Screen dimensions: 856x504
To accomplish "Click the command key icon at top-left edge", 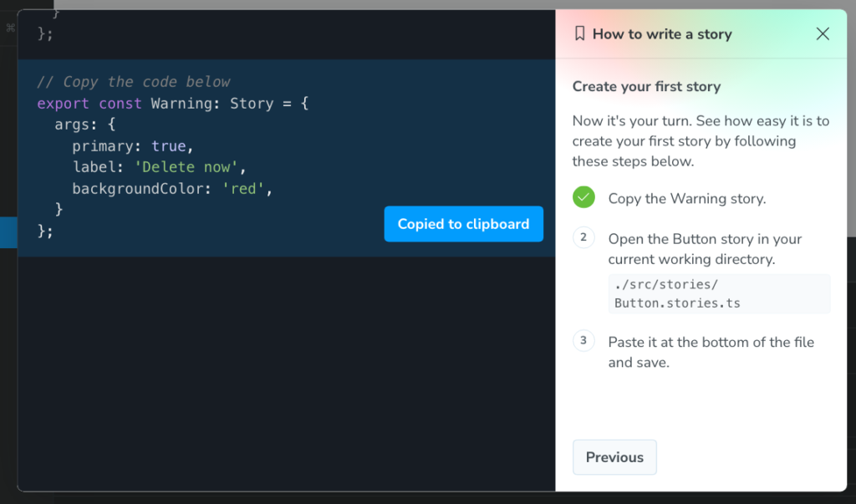I will (x=10, y=28).
